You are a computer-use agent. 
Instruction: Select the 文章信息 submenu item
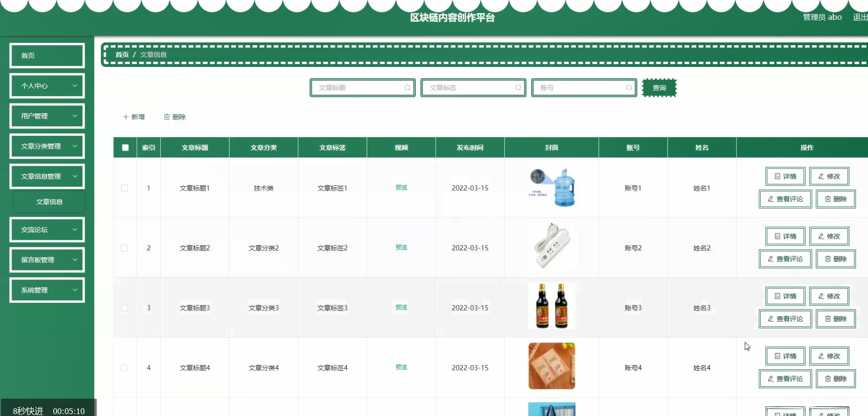point(50,202)
